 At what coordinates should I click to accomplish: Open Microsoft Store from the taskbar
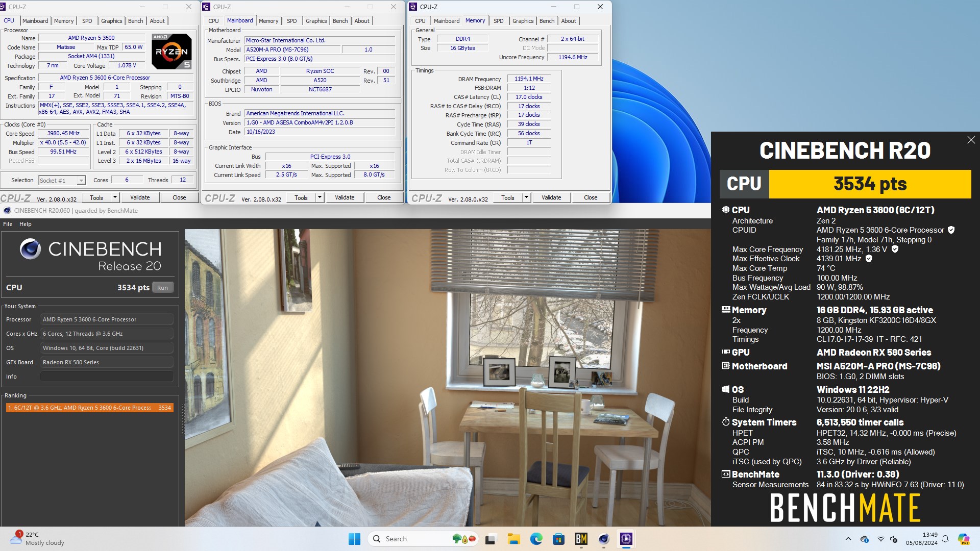click(558, 539)
